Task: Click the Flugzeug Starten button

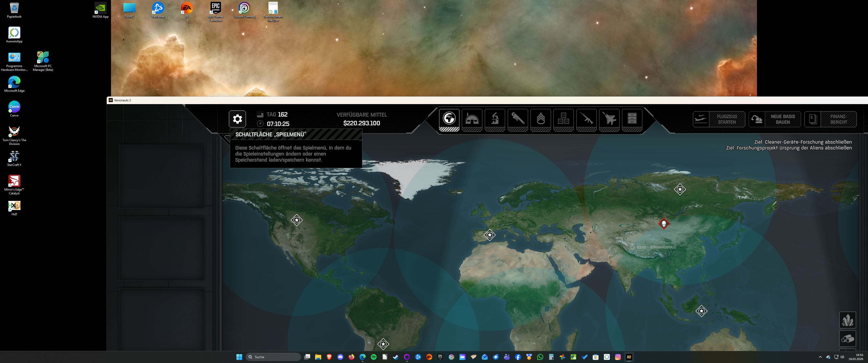Action: pyautogui.click(x=719, y=119)
